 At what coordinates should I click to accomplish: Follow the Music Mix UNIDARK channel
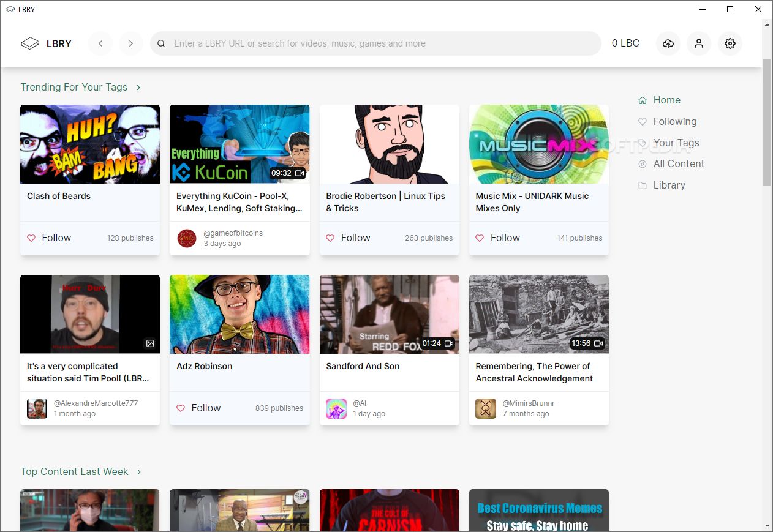pyautogui.click(x=498, y=238)
